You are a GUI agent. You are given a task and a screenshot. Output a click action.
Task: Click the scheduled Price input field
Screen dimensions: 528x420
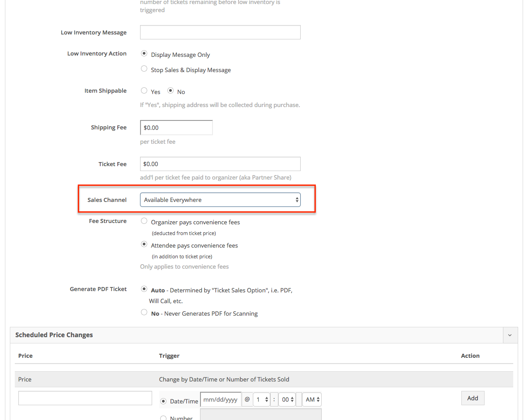click(x=85, y=398)
